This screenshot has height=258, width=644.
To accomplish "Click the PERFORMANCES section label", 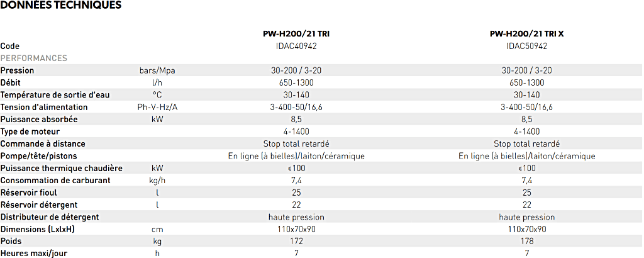I will (34, 58).
